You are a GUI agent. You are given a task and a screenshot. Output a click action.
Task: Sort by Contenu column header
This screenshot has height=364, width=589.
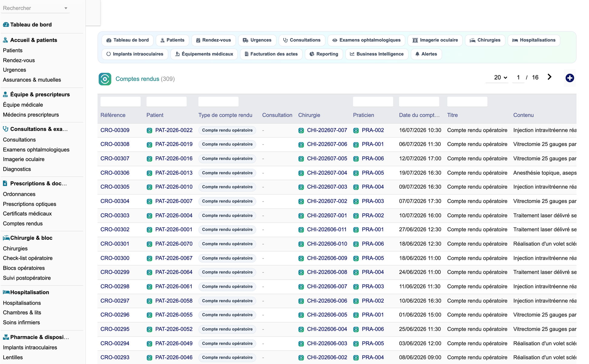(523, 115)
